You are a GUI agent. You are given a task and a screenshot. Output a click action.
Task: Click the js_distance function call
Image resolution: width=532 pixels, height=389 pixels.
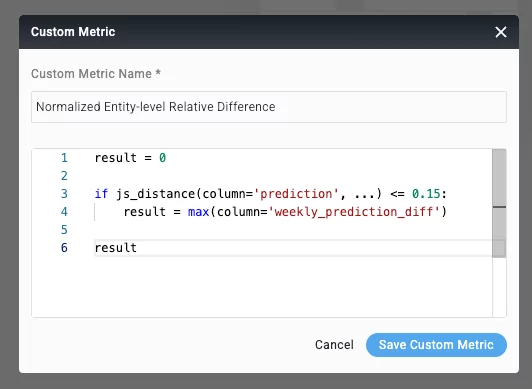155,194
